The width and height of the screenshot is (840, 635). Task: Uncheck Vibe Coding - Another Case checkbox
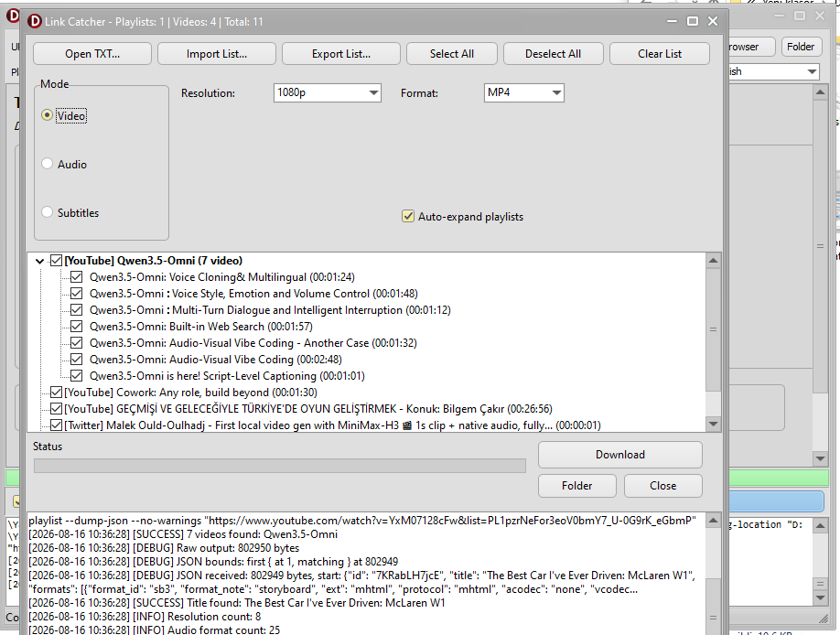[x=77, y=343]
